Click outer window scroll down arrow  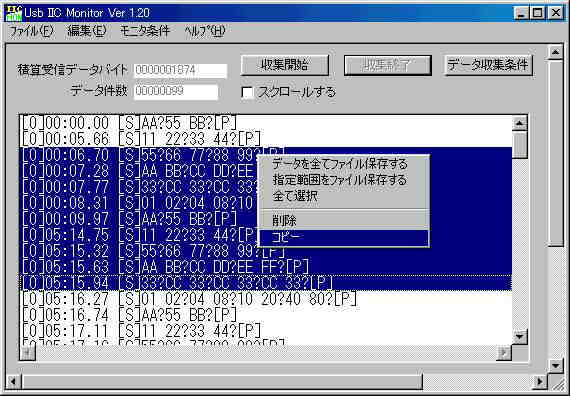(x=555, y=365)
